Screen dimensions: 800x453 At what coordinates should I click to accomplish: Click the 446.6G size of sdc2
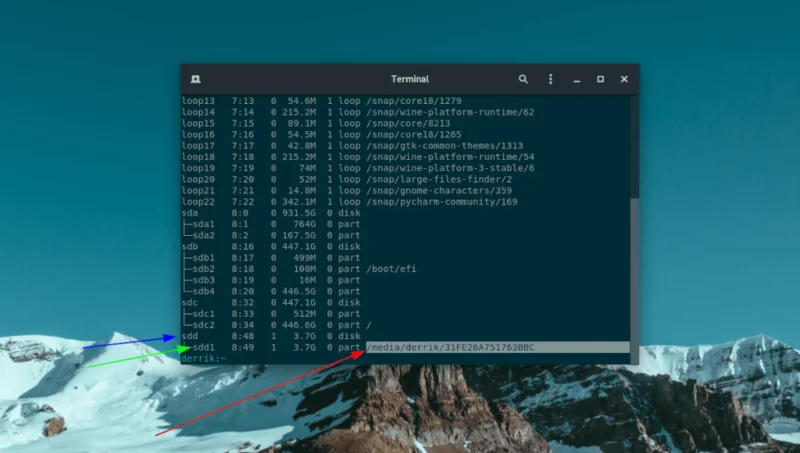(x=299, y=325)
